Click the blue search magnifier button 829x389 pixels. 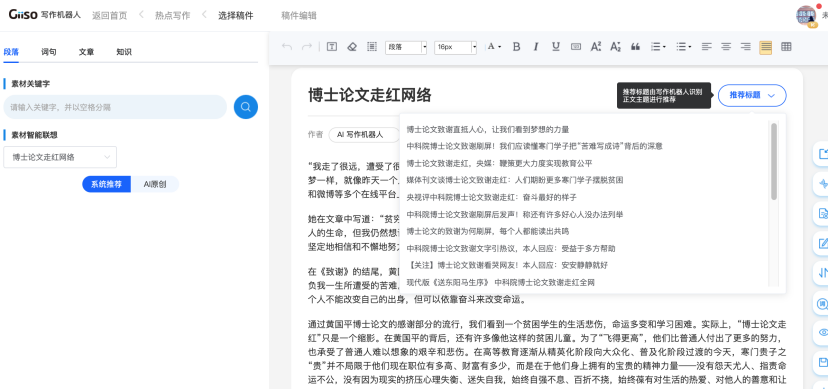click(246, 107)
